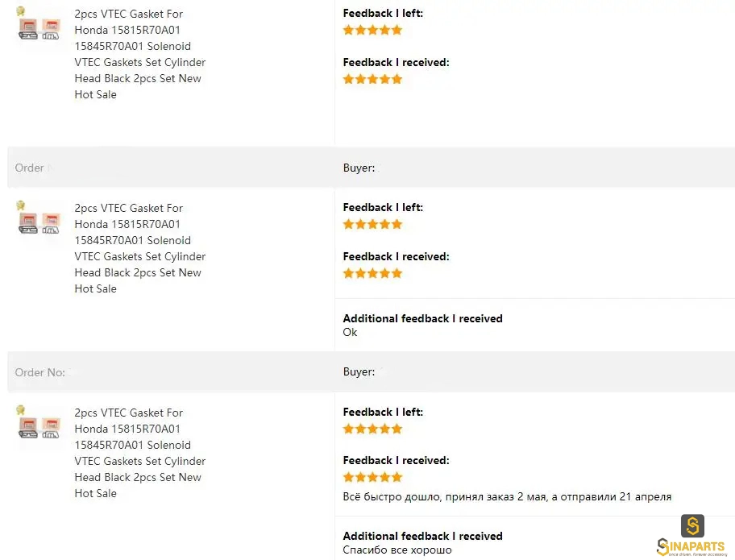Click star rating under first Feedback I received
735x560 pixels.
point(372,79)
